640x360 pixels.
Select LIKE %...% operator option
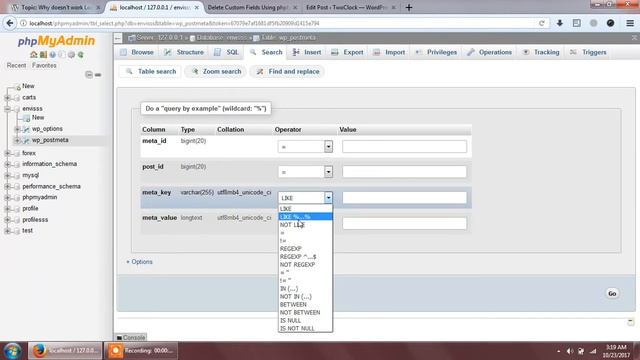[305, 217]
